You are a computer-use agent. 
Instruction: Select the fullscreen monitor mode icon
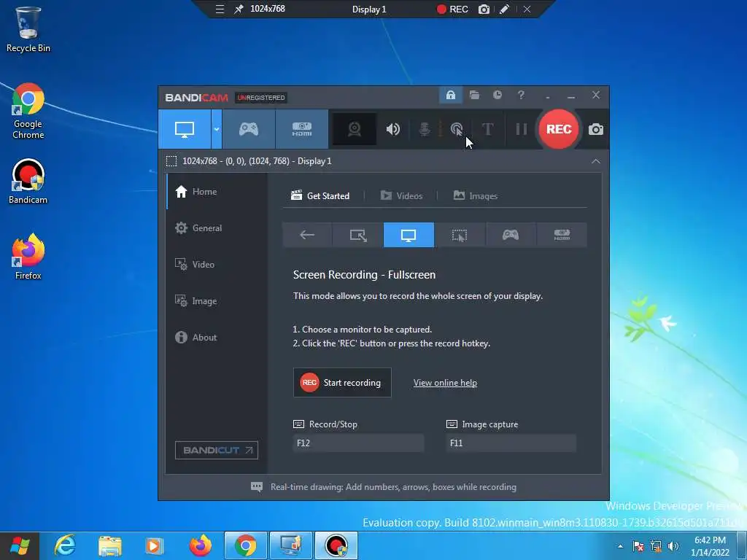[x=409, y=235]
